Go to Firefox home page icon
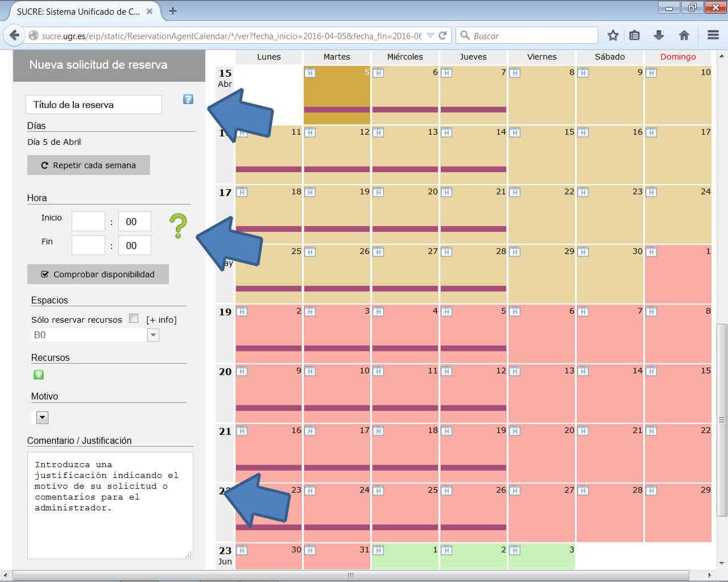Viewport: 728px width, 582px height. coord(684,35)
